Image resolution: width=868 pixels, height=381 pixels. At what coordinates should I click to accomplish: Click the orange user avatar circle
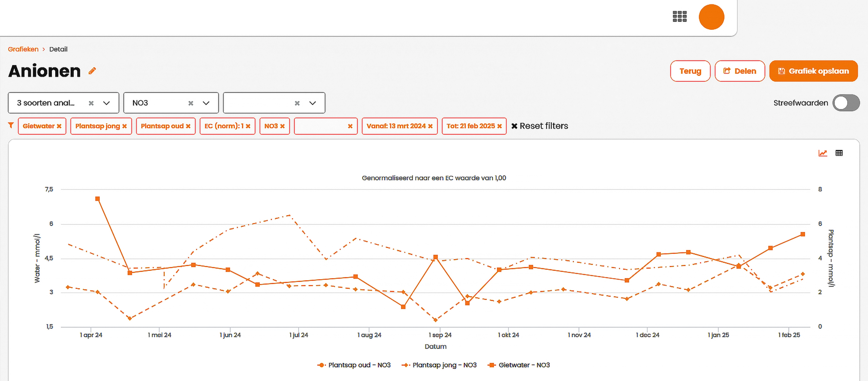pyautogui.click(x=711, y=17)
